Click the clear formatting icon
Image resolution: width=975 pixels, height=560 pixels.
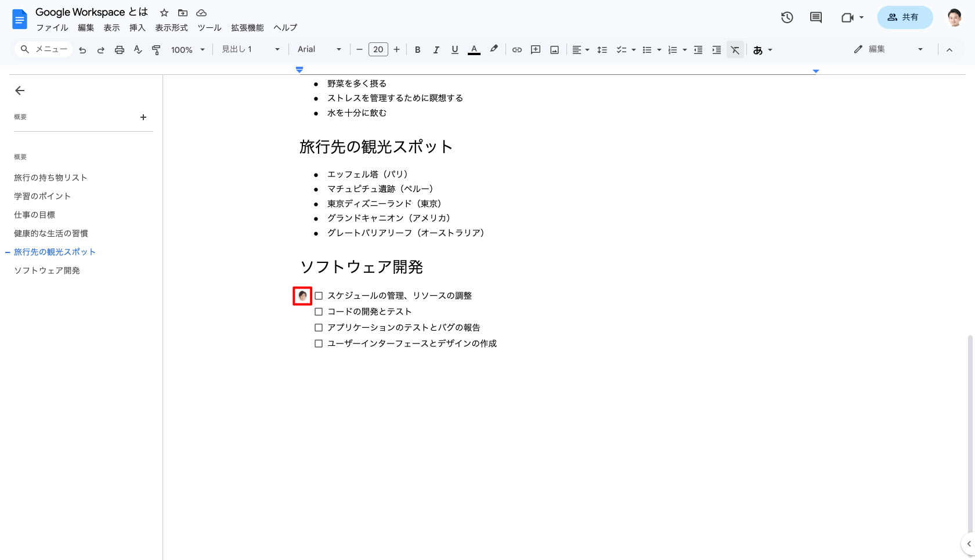735,50
